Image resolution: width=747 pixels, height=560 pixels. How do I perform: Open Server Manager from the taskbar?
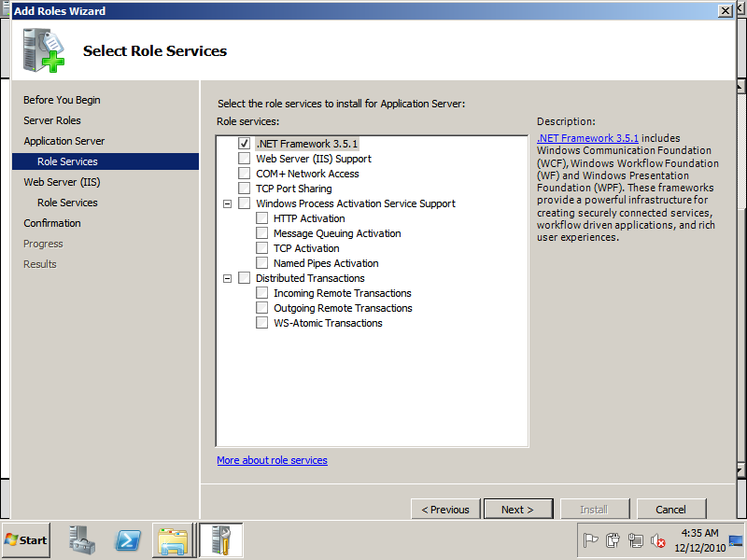coord(82,540)
